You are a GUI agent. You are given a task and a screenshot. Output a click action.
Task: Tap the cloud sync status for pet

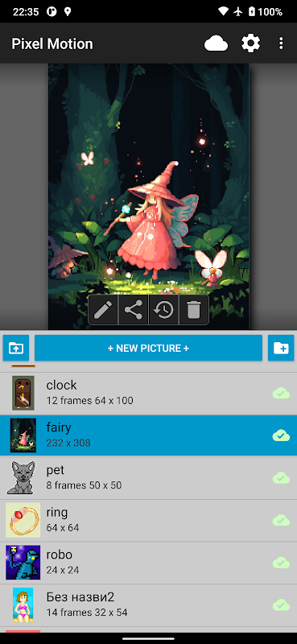[x=281, y=477]
